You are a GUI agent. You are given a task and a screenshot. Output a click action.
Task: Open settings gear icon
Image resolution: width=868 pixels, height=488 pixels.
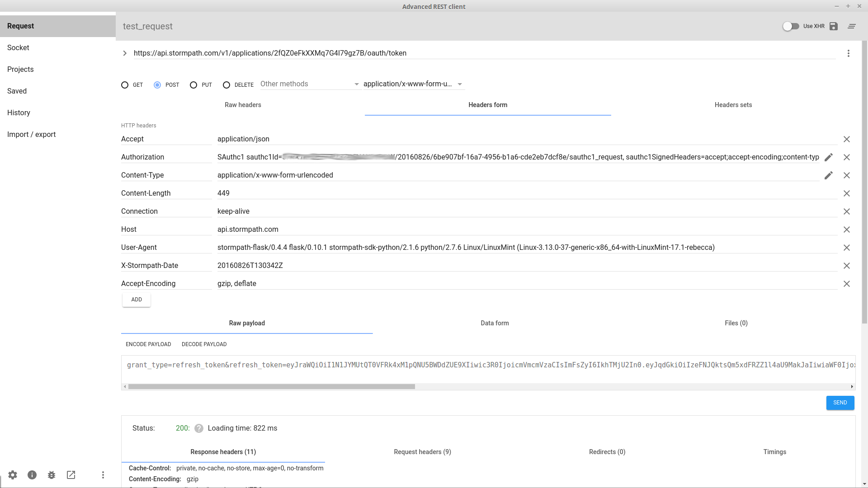13,475
